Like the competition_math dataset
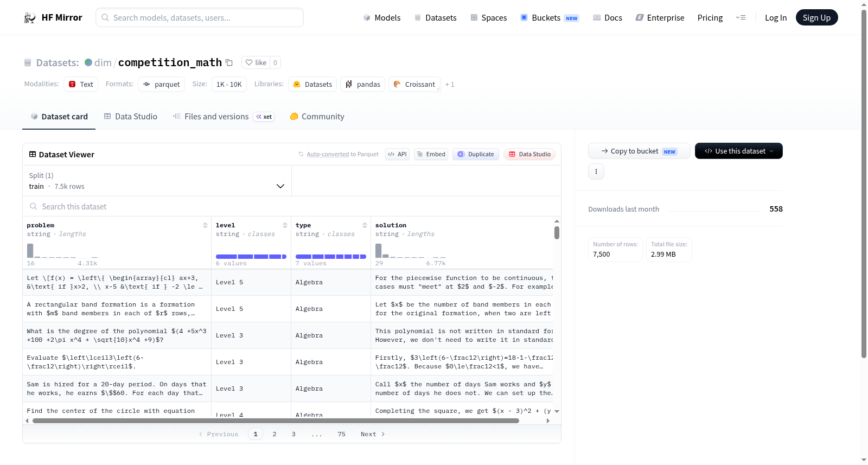The height and width of the screenshot is (465, 868). tap(256, 62)
